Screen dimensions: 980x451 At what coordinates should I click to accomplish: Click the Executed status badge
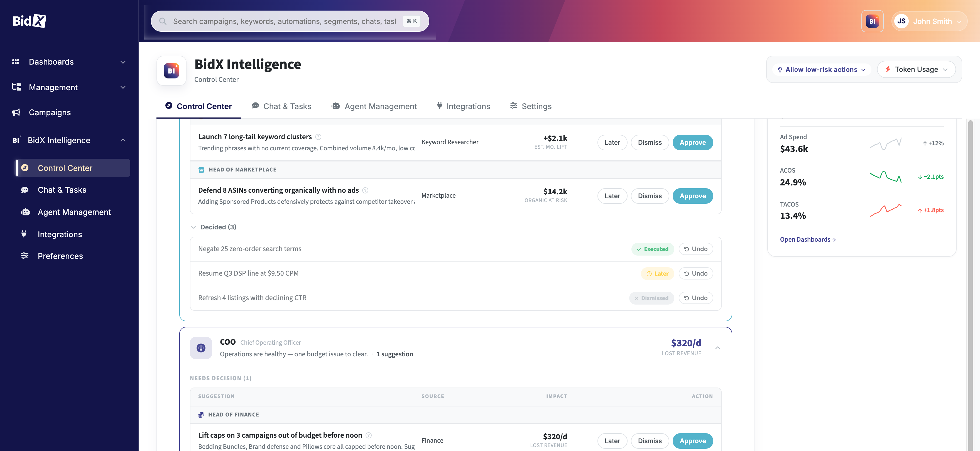(x=652, y=249)
